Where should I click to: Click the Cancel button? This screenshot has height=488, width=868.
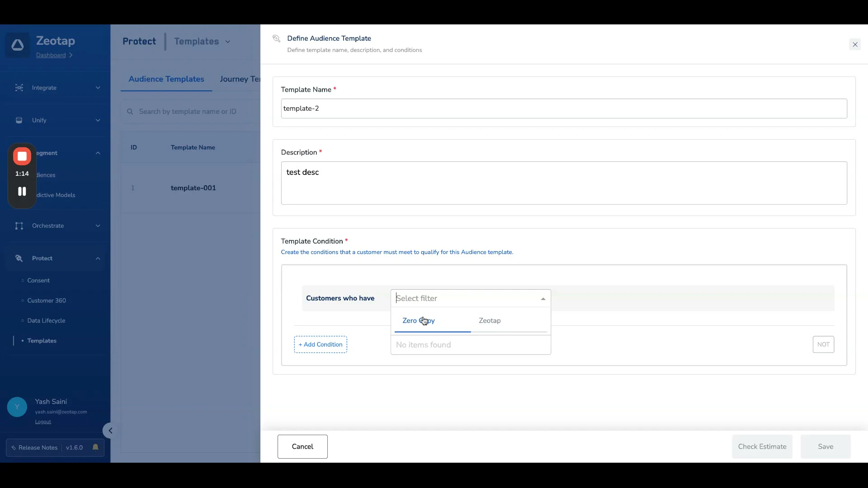(x=302, y=446)
